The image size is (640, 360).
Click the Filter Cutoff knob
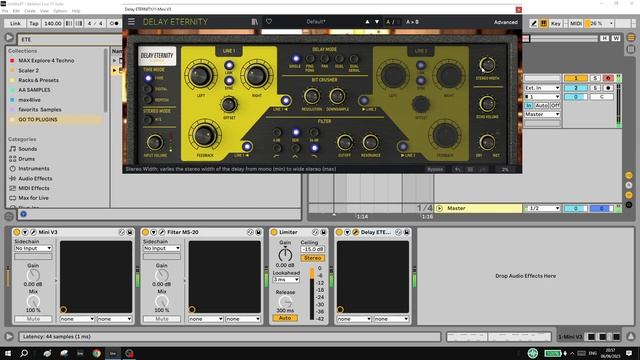[344, 142]
